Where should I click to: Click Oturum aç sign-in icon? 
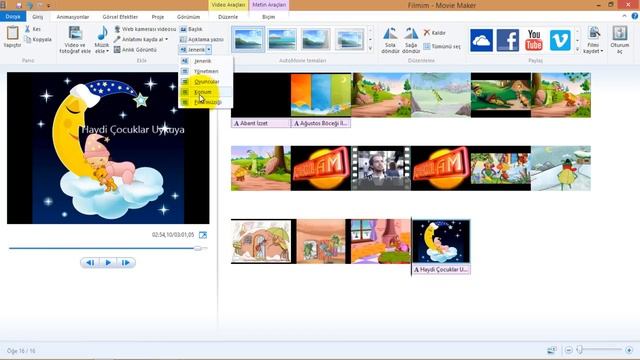click(620, 33)
